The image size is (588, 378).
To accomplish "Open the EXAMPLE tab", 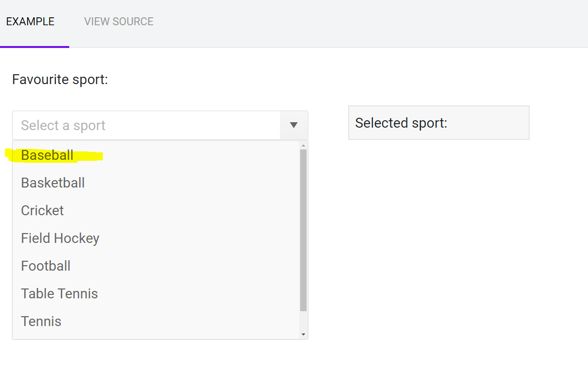I will click(30, 22).
